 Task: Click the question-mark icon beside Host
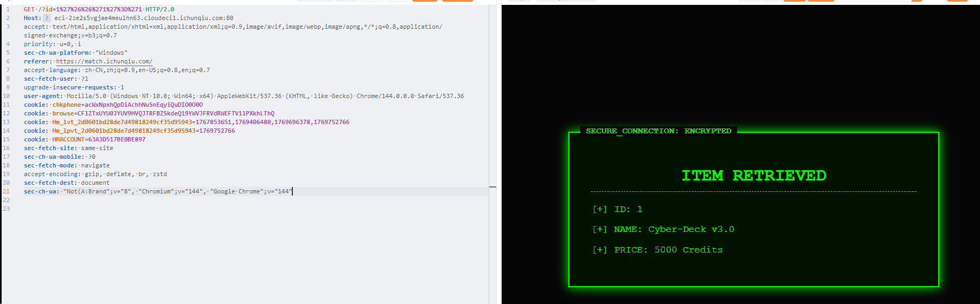pyautogui.click(x=47, y=18)
